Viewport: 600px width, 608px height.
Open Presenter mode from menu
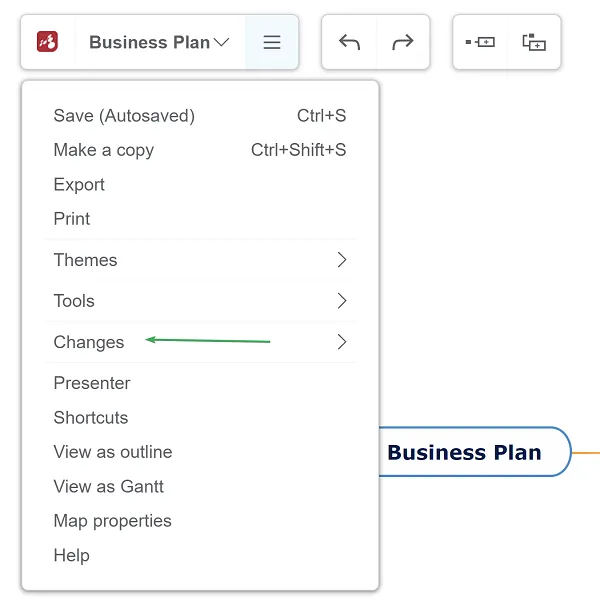[92, 383]
